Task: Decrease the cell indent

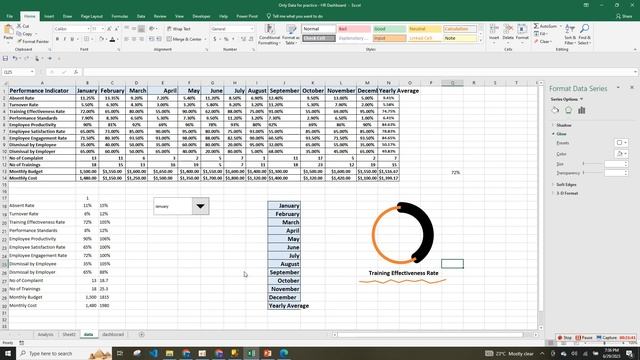Action: (x=152, y=39)
